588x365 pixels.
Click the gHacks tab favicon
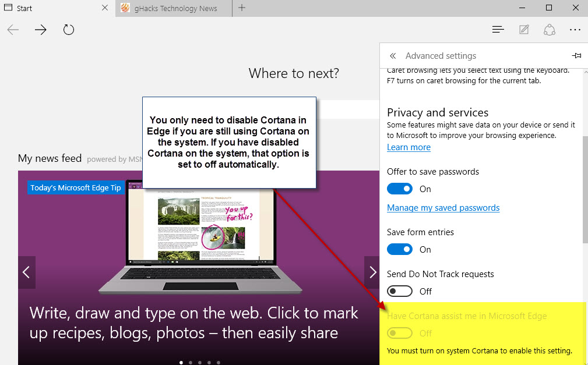coord(125,8)
